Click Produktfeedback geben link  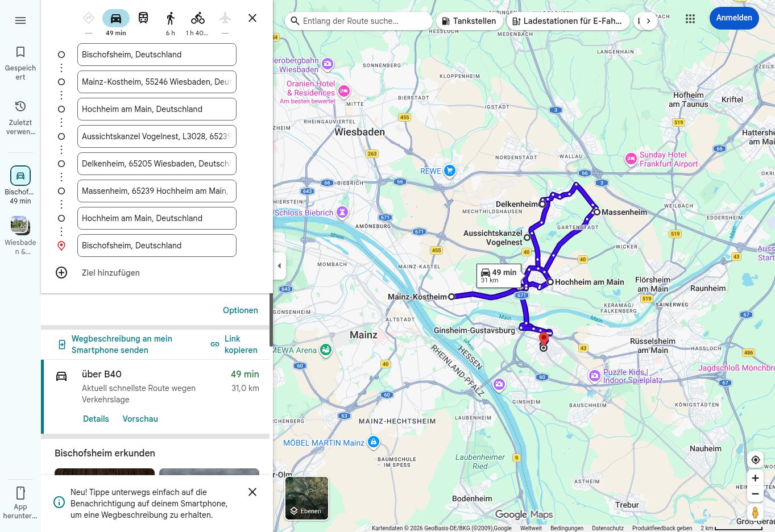tap(662, 528)
